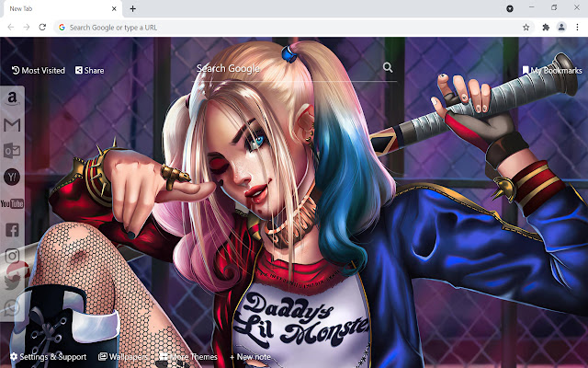Restore down the Chrome window
Screen dimensions: 588x368
coord(554,7)
